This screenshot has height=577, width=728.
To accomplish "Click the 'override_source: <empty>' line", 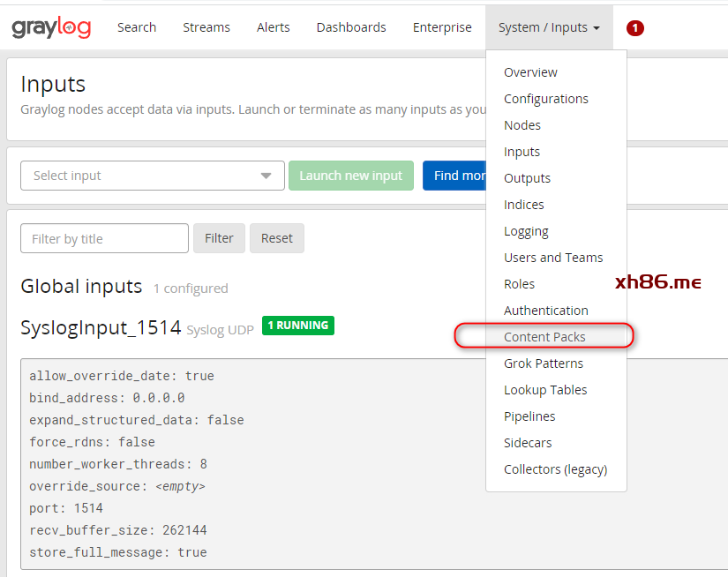I will 117,486.
